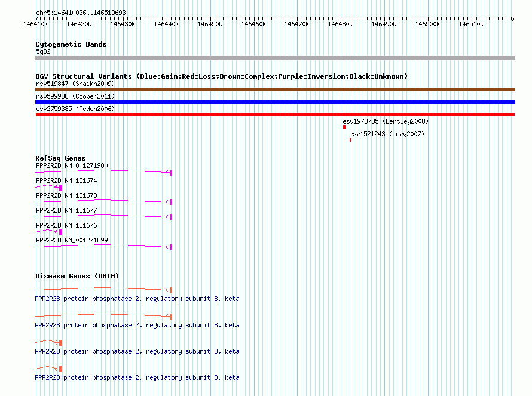Click the NM_181678 magenta exon block
The image size is (532, 396).
tap(172, 202)
